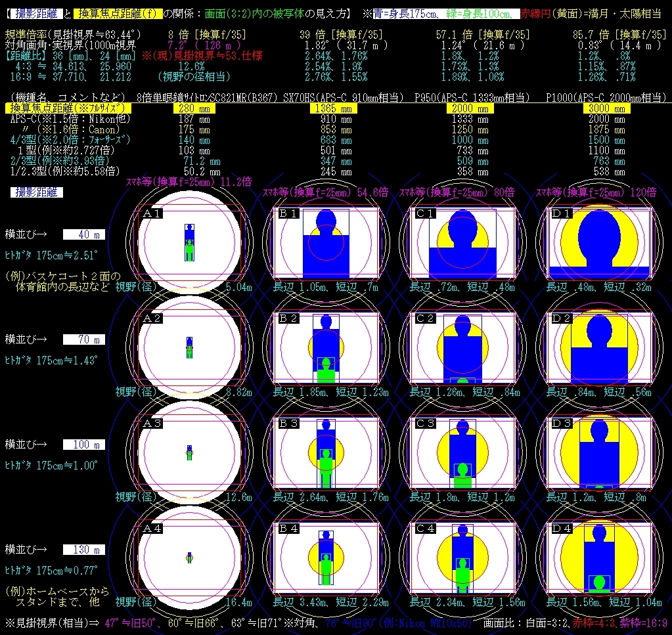
Task: Select the D1 close-up preview
Action: coord(600,242)
